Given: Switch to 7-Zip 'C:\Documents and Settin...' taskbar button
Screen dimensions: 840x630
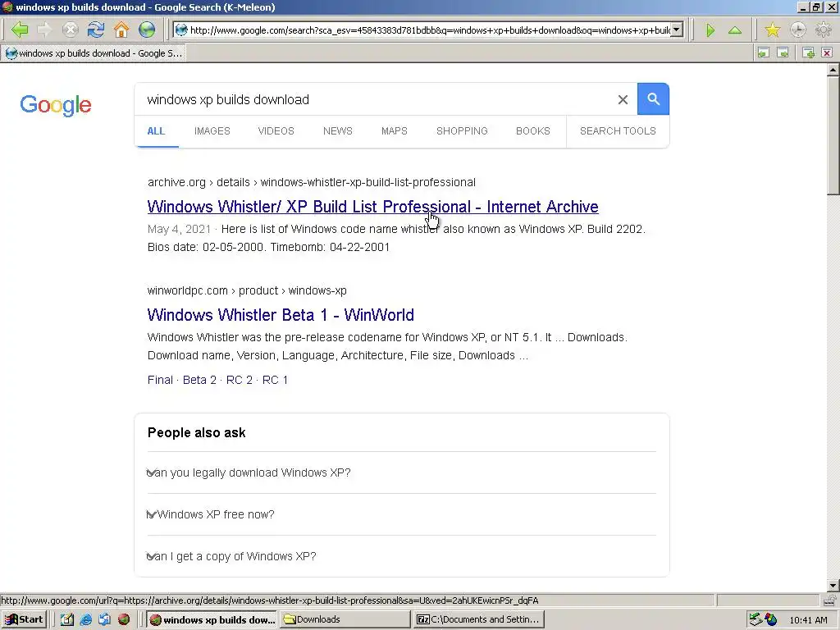Looking at the screenshot, I should click(x=479, y=620).
